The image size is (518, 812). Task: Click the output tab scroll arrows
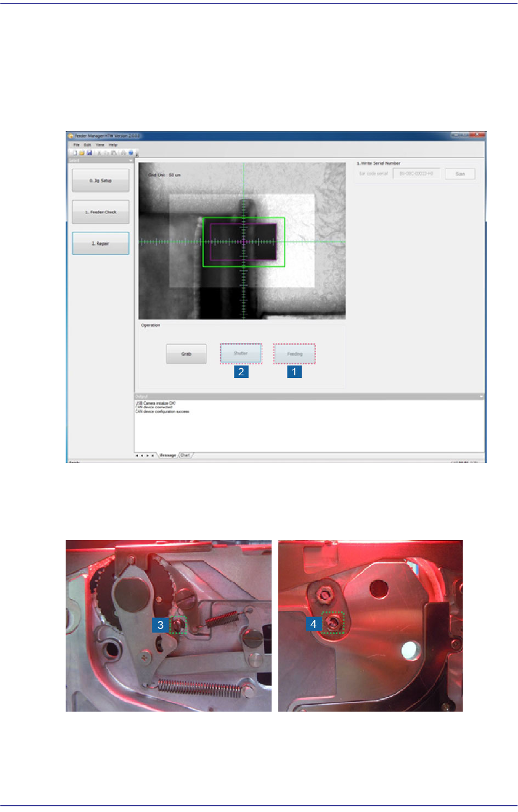[x=145, y=456]
